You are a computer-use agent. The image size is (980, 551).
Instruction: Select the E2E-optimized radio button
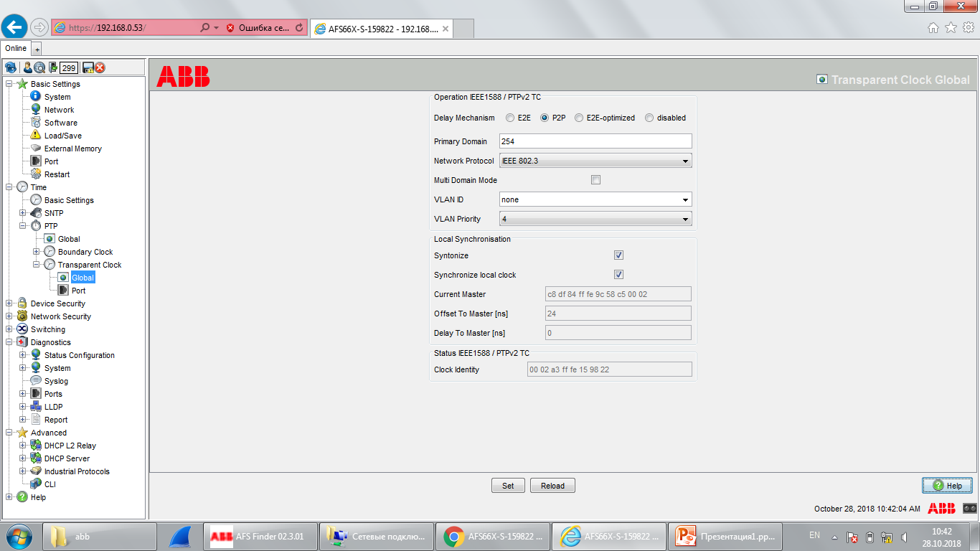click(579, 118)
